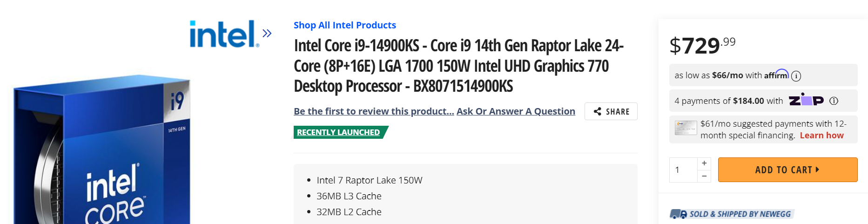Click the Intel brand logo
Image resolution: width=868 pixels, height=224 pixels.
point(223,34)
